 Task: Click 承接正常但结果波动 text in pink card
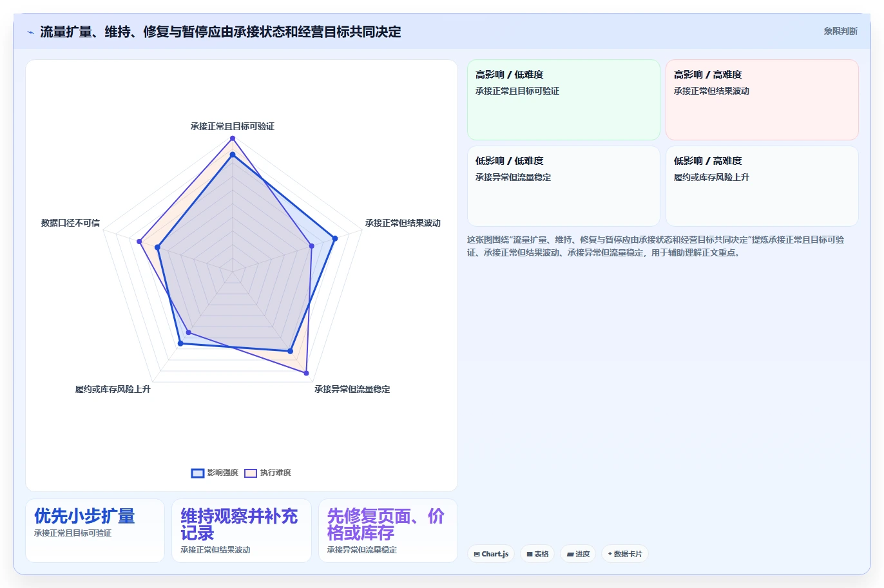point(711,91)
